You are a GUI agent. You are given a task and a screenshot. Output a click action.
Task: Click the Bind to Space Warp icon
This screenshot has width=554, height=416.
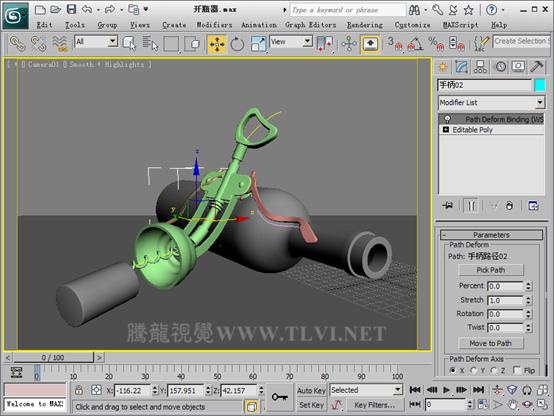(60, 44)
